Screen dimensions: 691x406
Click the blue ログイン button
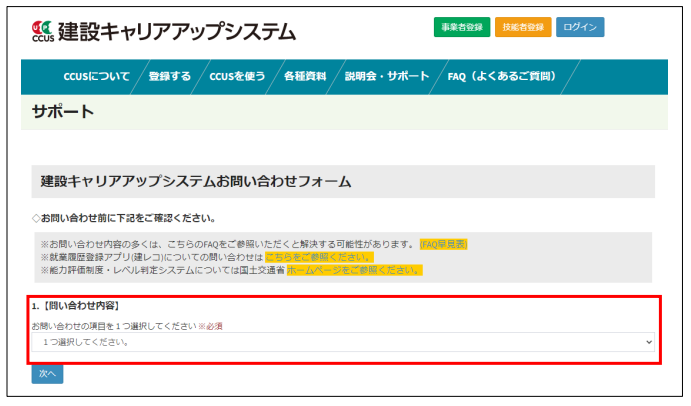click(580, 27)
